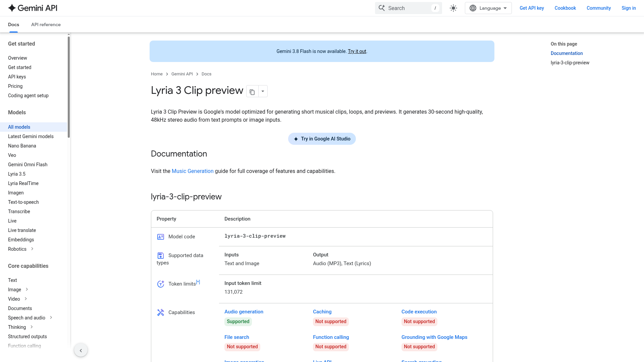Click the globe icon in Language selector
Screen dimensions: 644x362
pos(473,8)
